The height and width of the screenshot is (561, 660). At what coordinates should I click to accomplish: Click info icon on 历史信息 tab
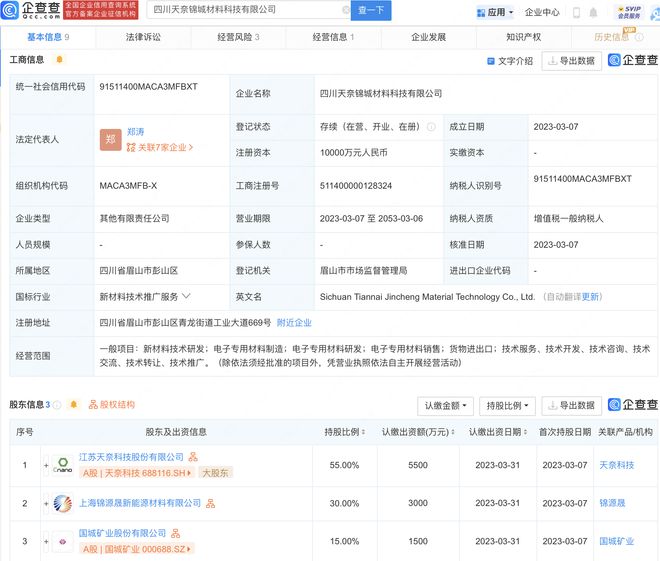click(x=639, y=37)
